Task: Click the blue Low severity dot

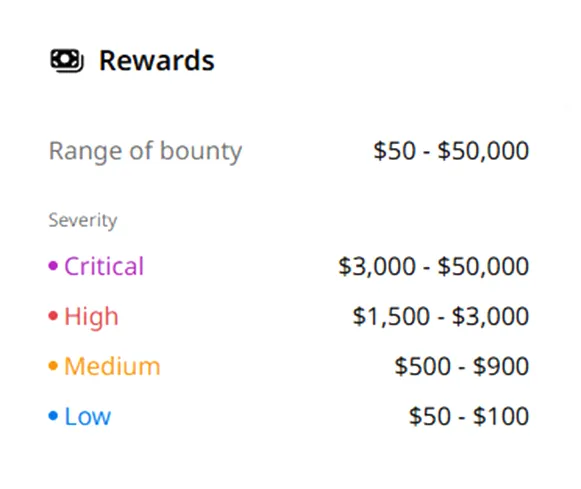Action: click(x=53, y=416)
